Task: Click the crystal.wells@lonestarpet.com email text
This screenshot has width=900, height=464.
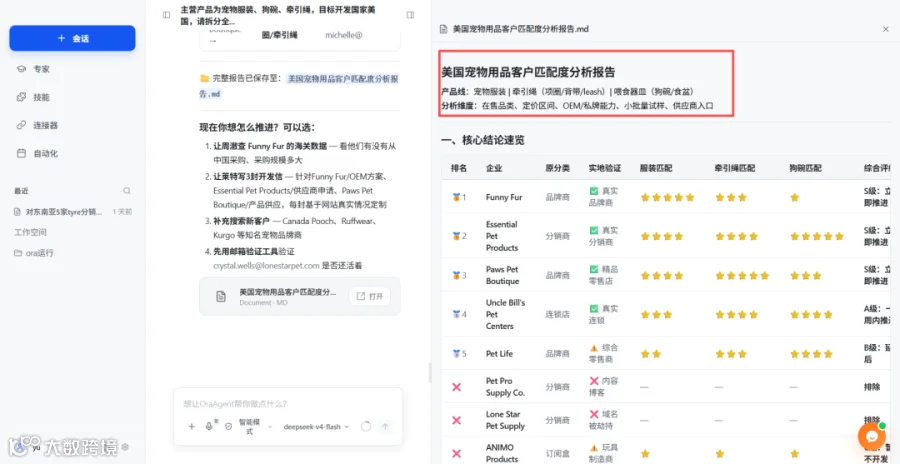Action: point(266,266)
